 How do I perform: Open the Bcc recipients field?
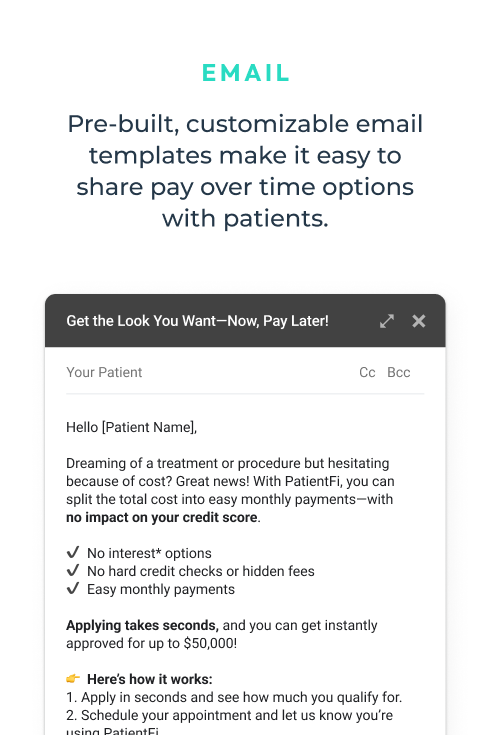(x=399, y=372)
